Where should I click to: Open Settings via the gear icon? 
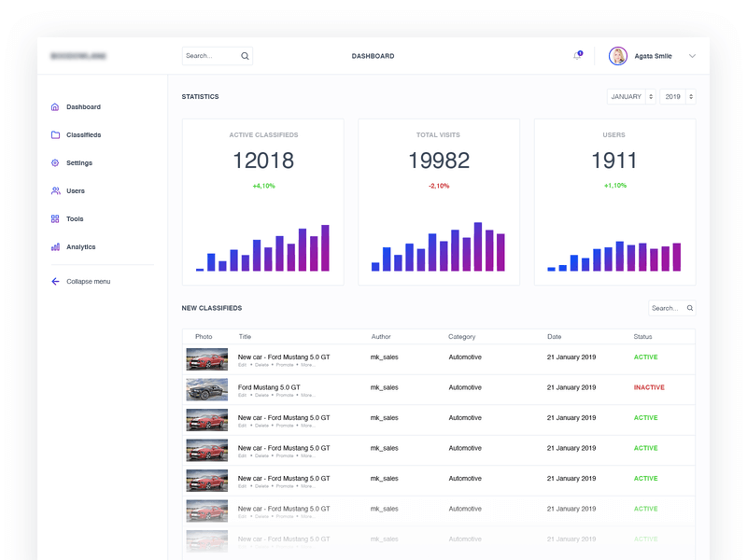point(55,162)
